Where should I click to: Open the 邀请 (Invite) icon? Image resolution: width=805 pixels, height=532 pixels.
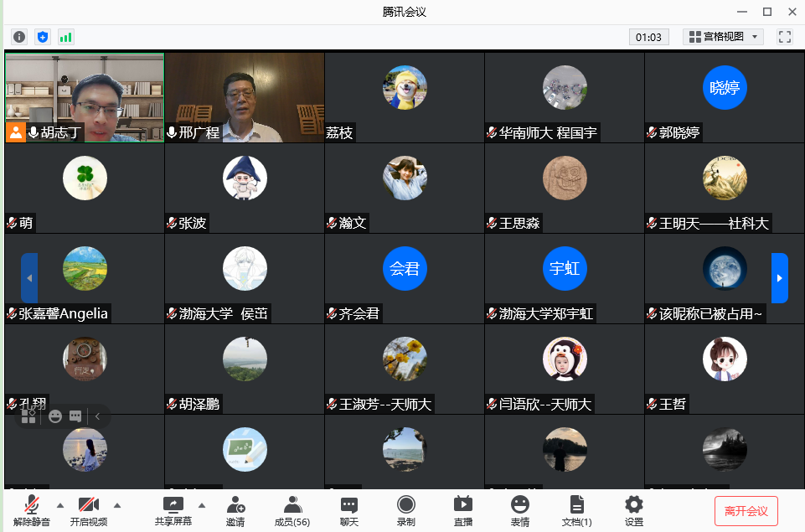[235, 510]
